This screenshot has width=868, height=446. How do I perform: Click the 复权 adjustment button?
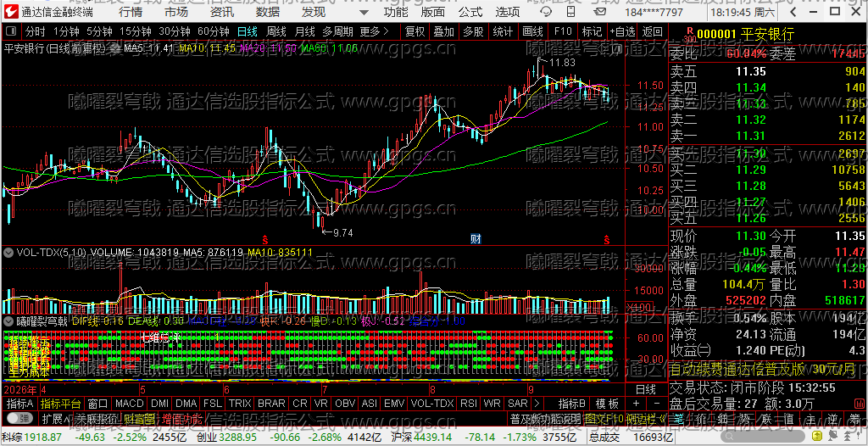[415, 31]
